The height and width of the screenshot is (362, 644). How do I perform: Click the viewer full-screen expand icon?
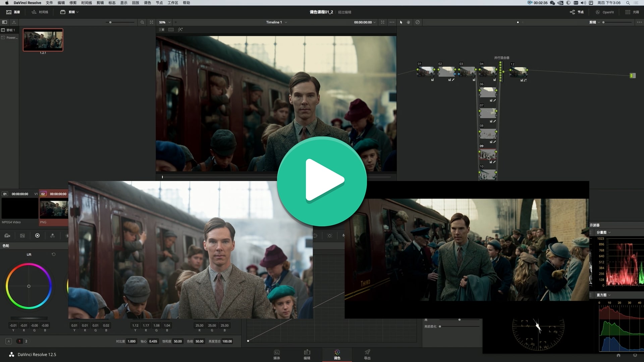tap(383, 22)
